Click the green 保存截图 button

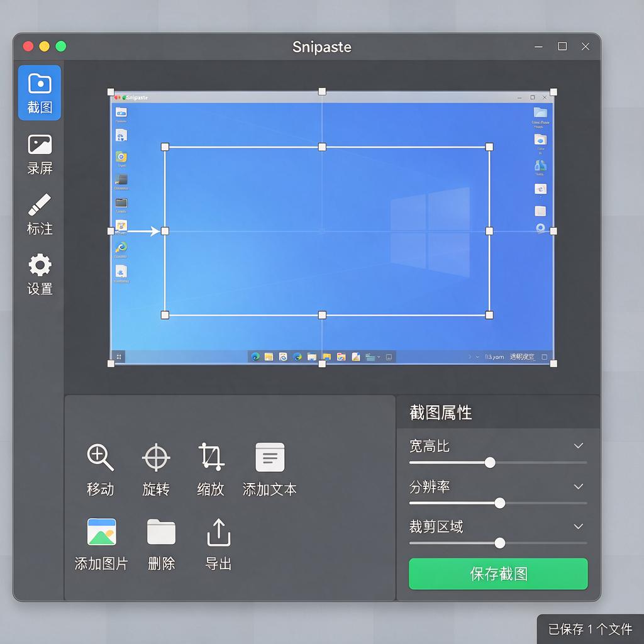(498, 574)
